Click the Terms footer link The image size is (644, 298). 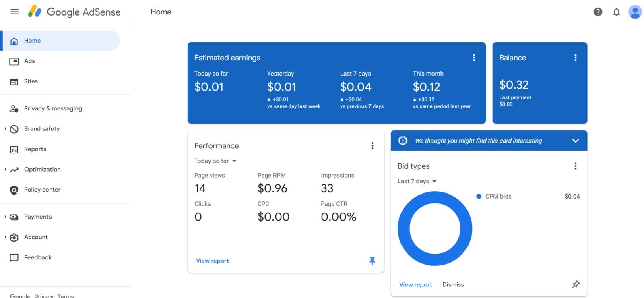[66, 296]
